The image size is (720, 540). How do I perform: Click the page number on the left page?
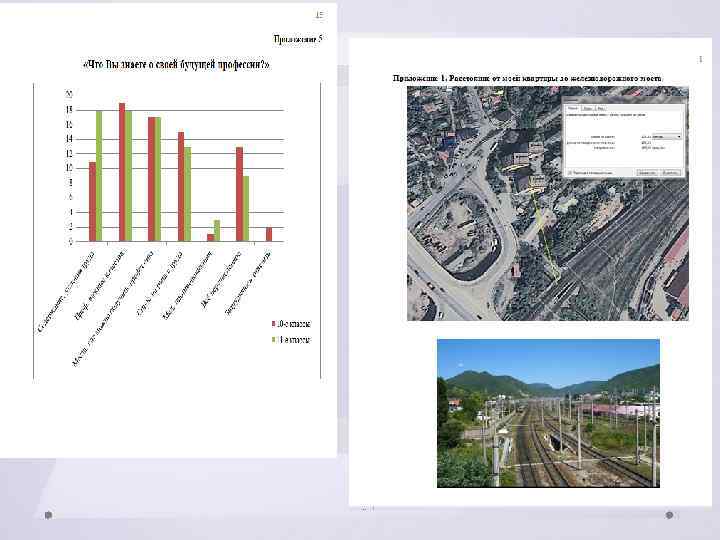point(320,15)
